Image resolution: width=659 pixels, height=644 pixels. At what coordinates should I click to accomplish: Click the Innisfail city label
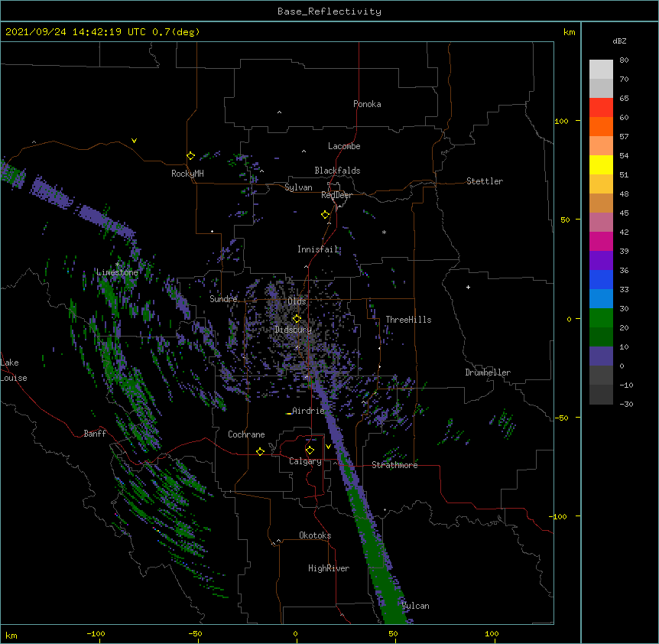click(318, 249)
